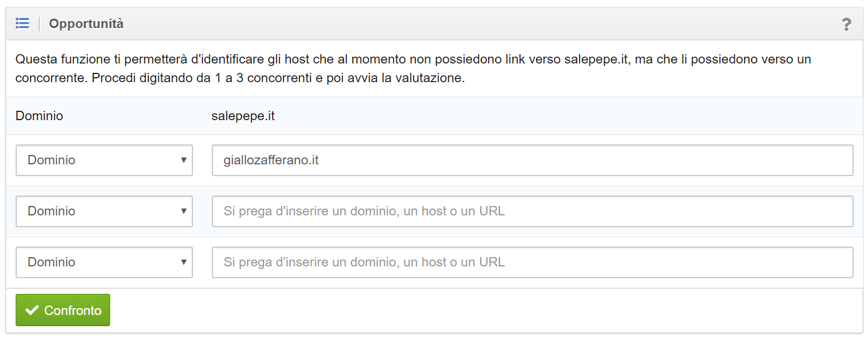Click the second competitor domain input field

point(532,212)
